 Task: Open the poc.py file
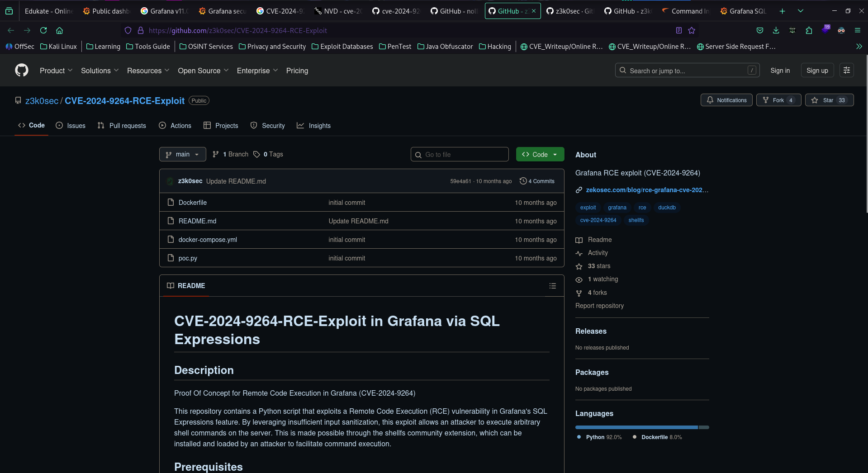click(188, 258)
